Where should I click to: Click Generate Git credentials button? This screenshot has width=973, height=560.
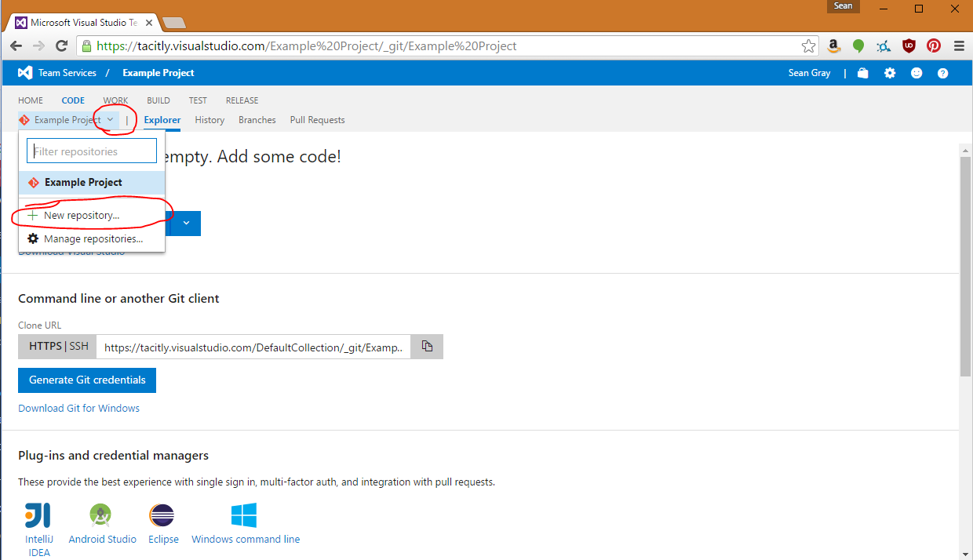87,380
